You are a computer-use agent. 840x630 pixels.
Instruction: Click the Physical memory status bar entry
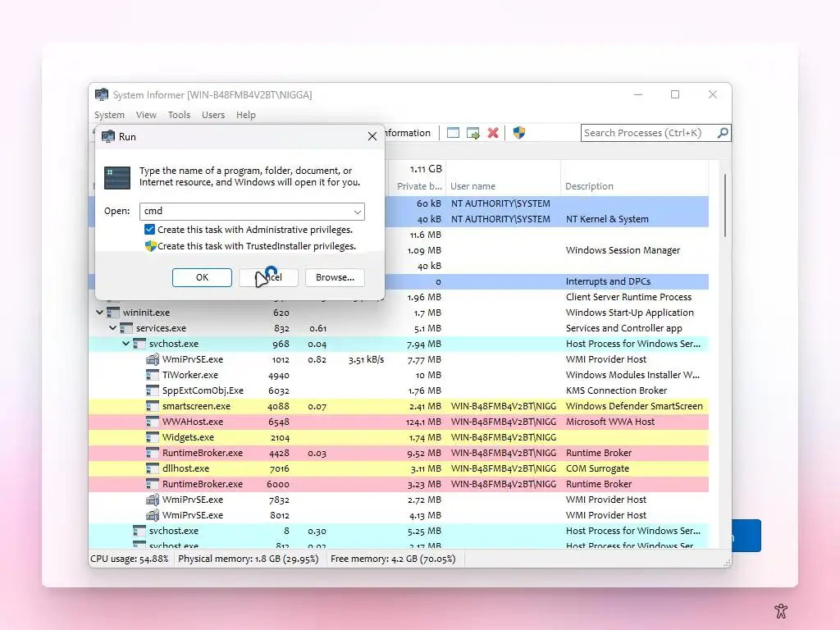[248, 559]
